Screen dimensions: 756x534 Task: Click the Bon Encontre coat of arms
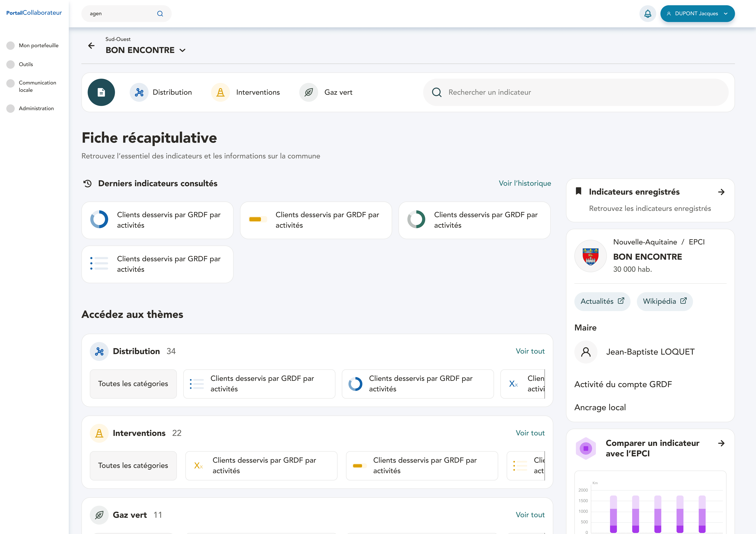pyautogui.click(x=590, y=256)
